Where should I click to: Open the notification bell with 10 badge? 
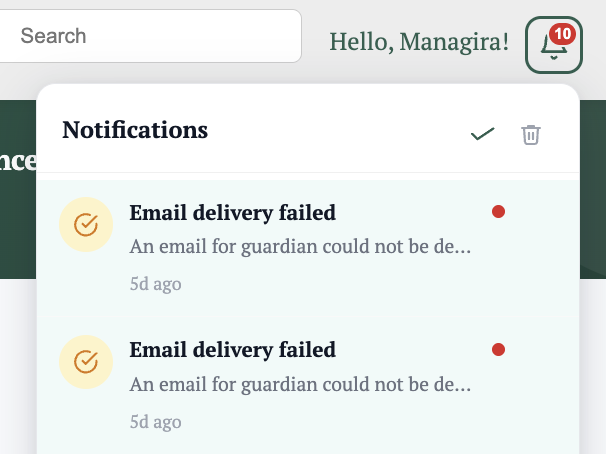[x=553, y=45]
